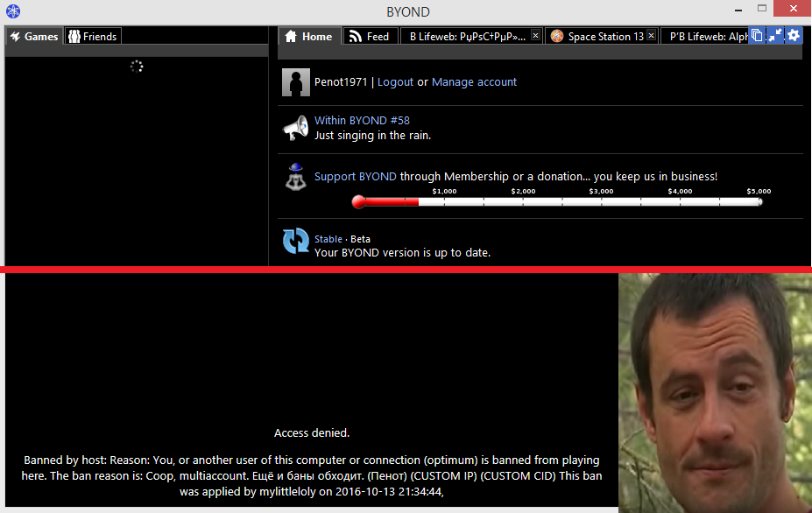Click the BYOND logo in title bar
Image resolution: width=812 pixels, height=513 pixels.
pyautogui.click(x=13, y=11)
